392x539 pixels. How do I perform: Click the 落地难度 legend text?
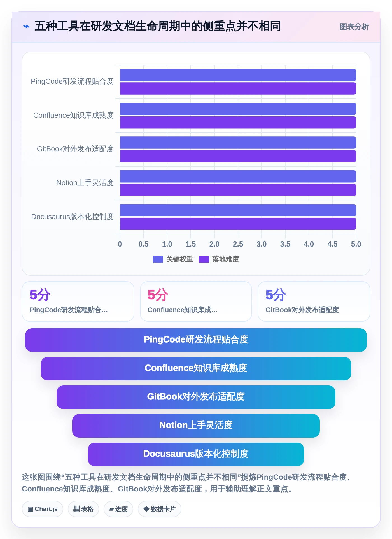[x=226, y=259]
